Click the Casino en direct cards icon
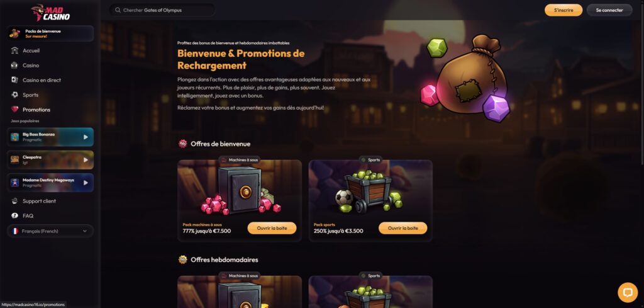644x308 pixels. click(15, 80)
